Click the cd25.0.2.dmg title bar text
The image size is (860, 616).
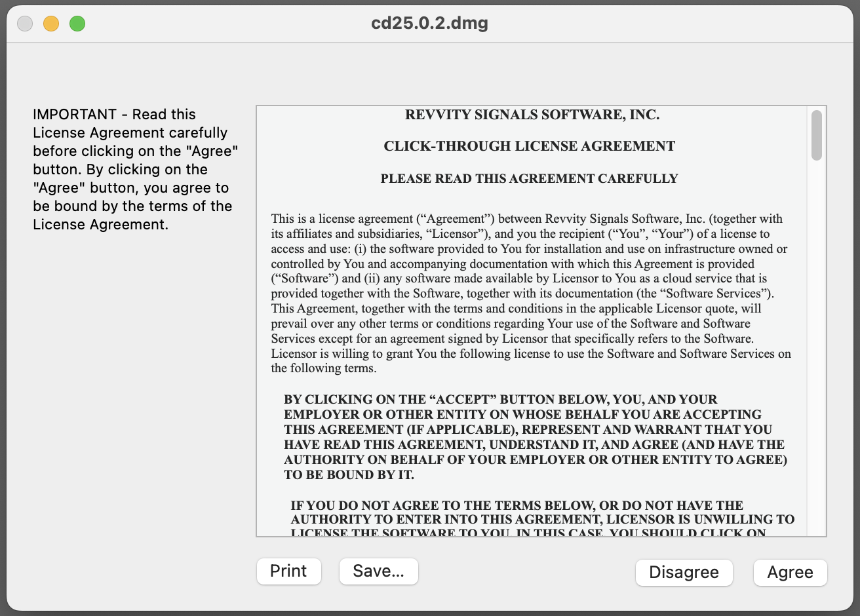[429, 24]
